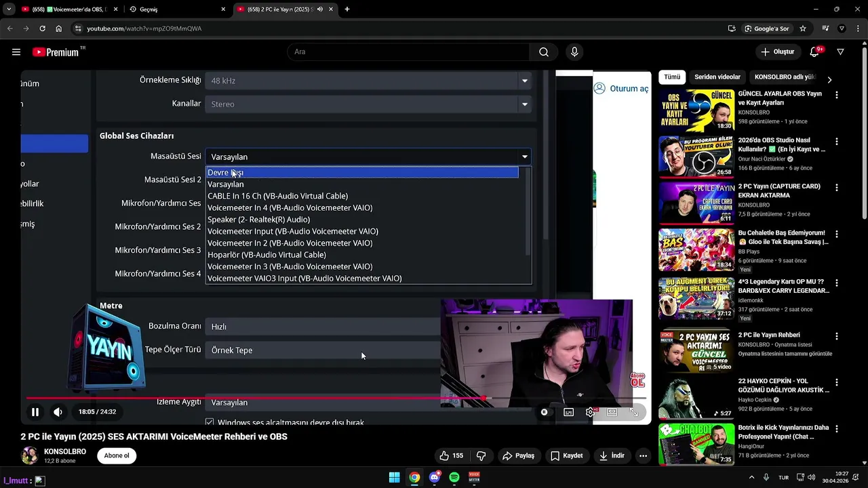Open the Chrome three-dot menu
The height and width of the screenshot is (488, 868).
point(859,28)
